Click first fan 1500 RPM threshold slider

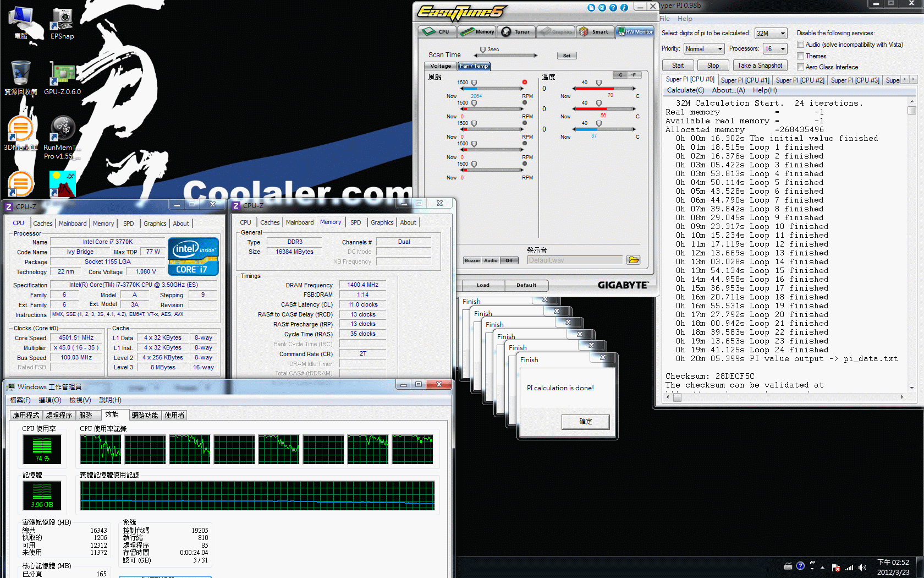pyautogui.click(x=474, y=83)
